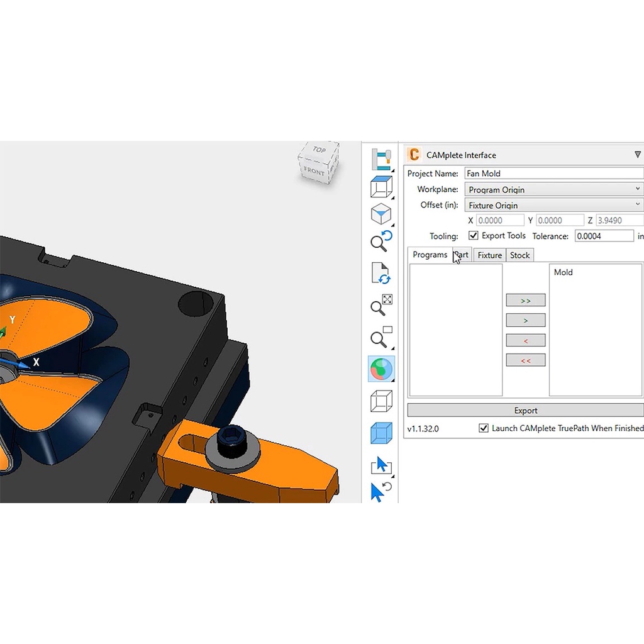Open the Offset Fixture Origin dropdown

point(554,205)
